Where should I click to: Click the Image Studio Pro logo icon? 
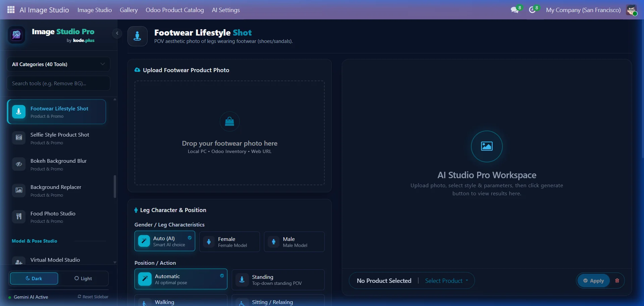(16, 35)
